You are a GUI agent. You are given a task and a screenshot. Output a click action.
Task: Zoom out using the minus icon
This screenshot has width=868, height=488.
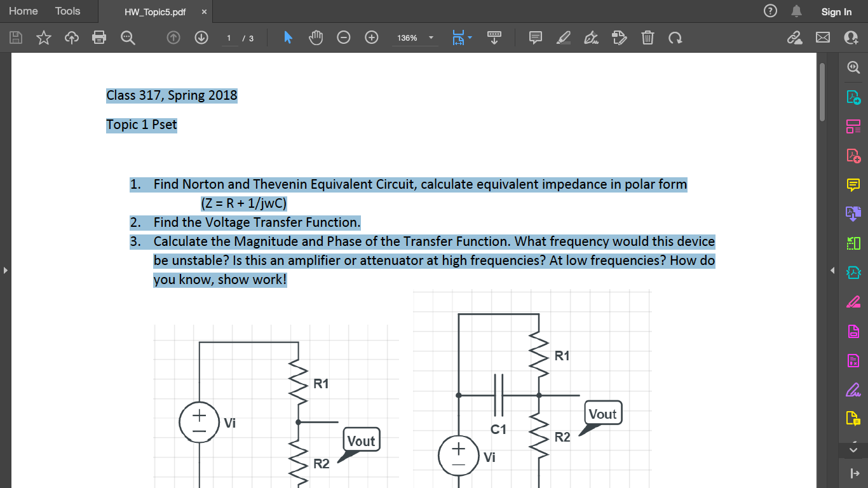pyautogui.click(x=343, y=37)
